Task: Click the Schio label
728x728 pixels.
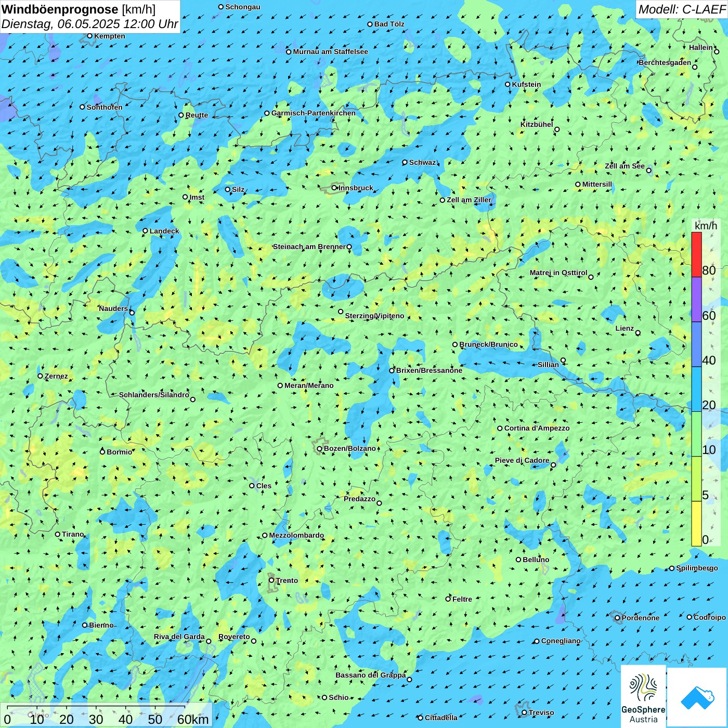Action: [339, 697]
